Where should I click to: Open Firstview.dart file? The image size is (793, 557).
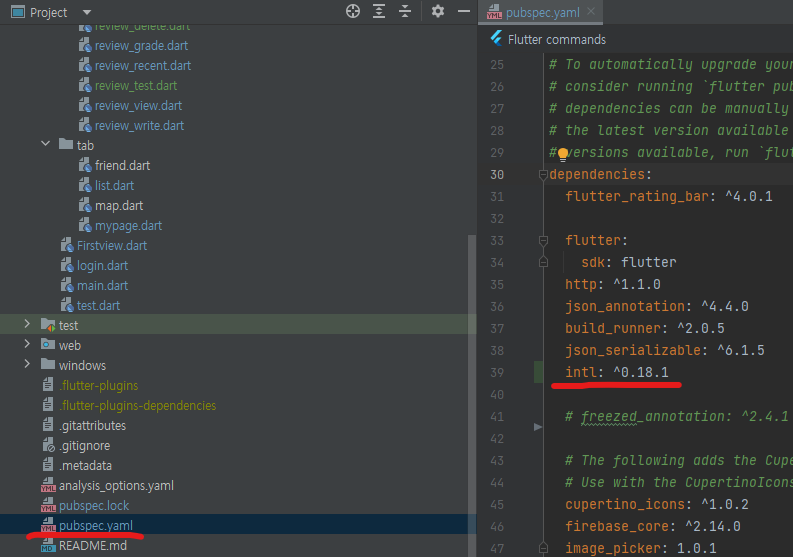[112, 246]
